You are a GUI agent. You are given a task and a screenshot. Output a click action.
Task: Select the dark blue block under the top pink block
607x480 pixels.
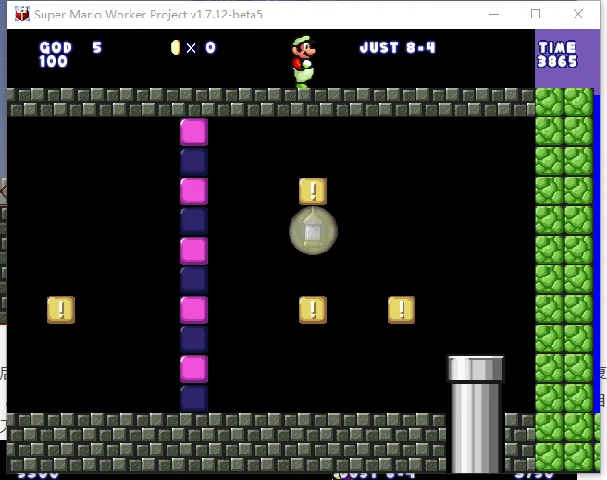coord(194,162)
